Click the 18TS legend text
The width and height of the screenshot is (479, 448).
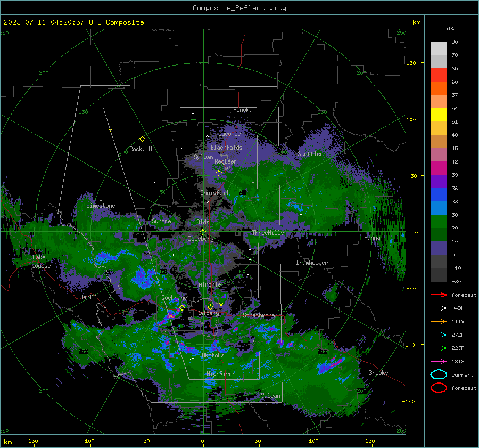point(458,362)
